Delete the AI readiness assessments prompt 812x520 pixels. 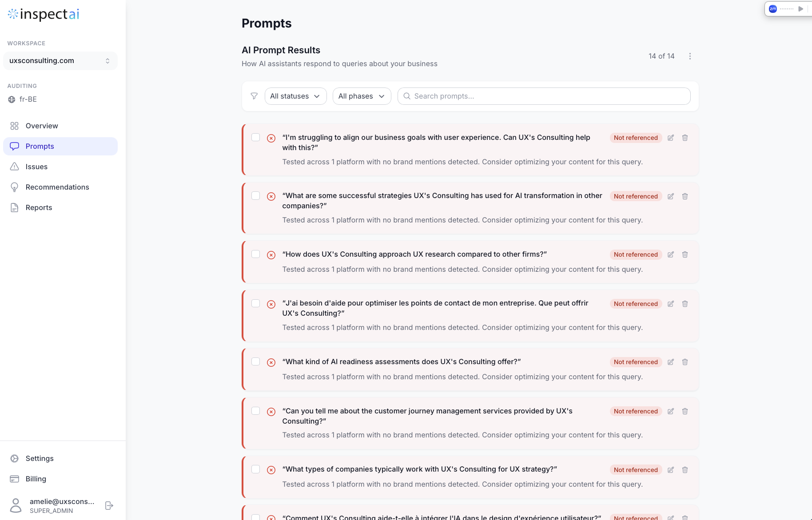685,362
